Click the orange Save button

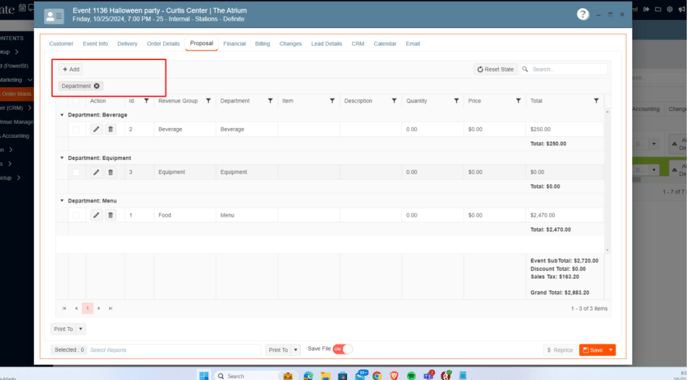[593, 350]
